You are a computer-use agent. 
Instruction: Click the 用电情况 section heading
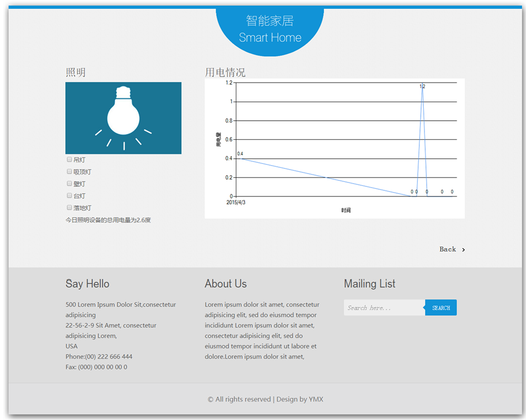coord(225,72)
